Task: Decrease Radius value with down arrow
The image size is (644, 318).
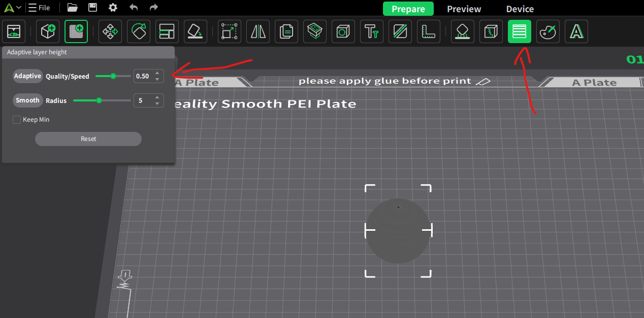Action: click(158, 104)
